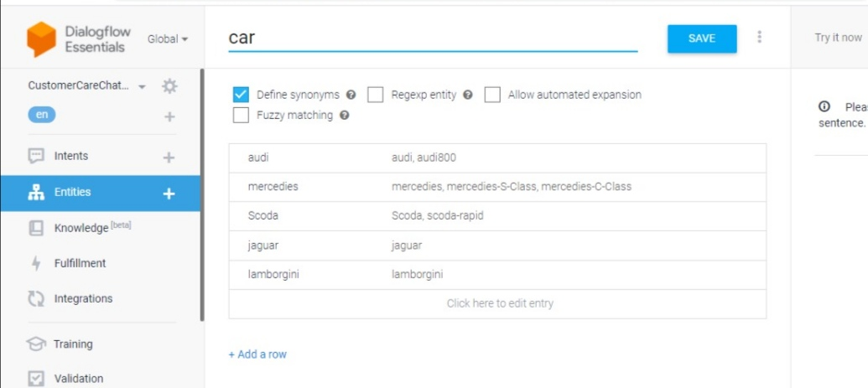Screen dimensions: 868x388
Task: Enable the Regexp entity checkbox
Action: (x=376, y=95)
